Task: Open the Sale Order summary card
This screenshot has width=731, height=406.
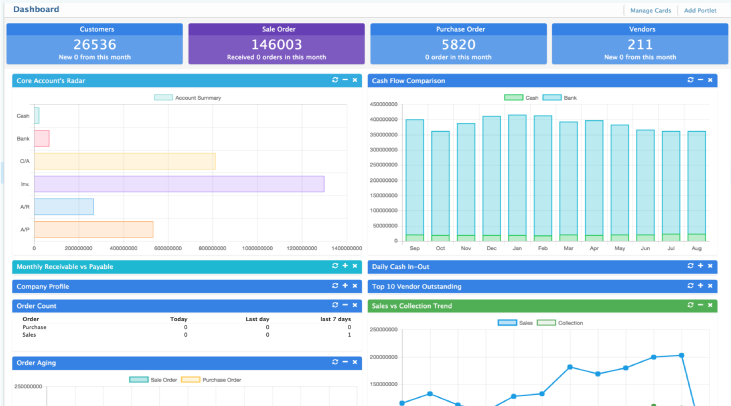Action: pos(276,44)
